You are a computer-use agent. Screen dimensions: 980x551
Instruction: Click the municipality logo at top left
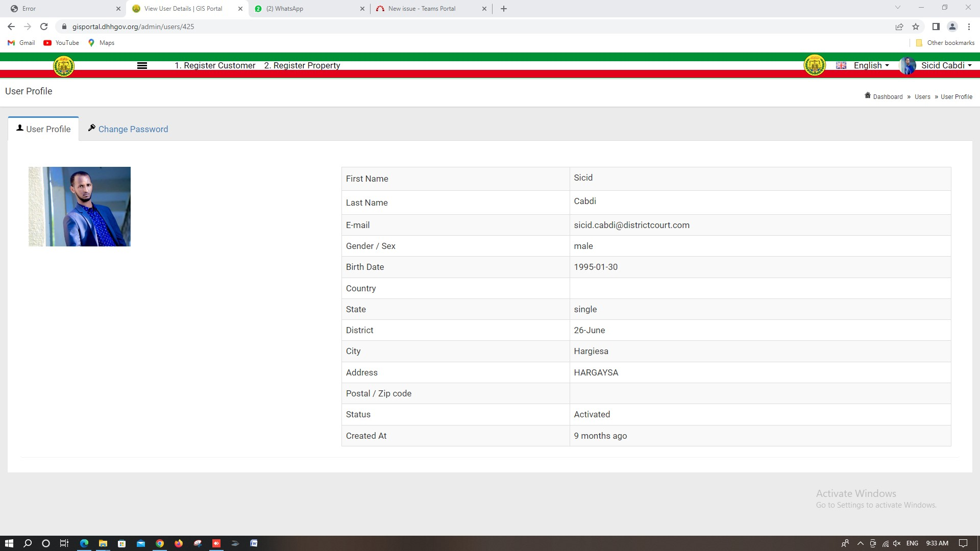(64, 66)
